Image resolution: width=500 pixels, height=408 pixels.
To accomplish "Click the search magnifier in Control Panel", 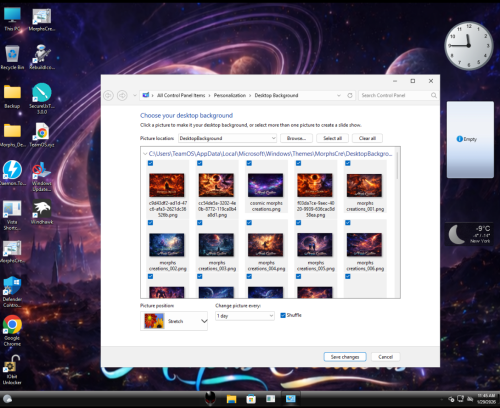I will click(x=433, y=95).
